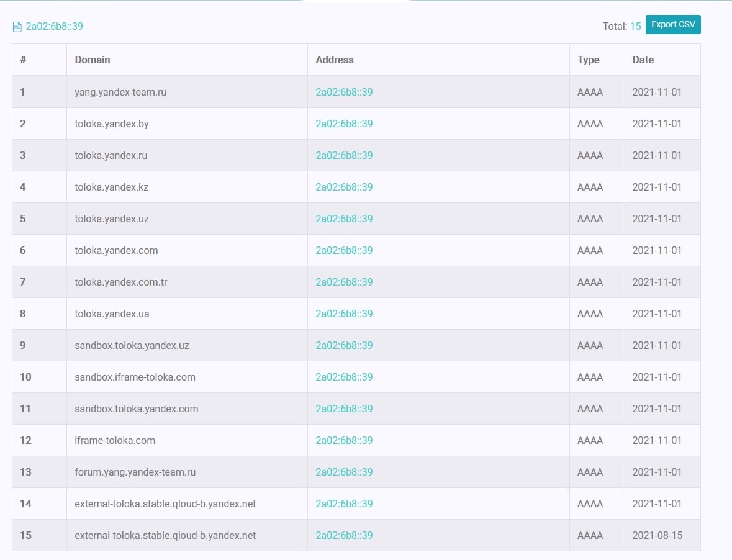
Task: Select domain toloka.yandex.by
Action: (x=112, y=124)
